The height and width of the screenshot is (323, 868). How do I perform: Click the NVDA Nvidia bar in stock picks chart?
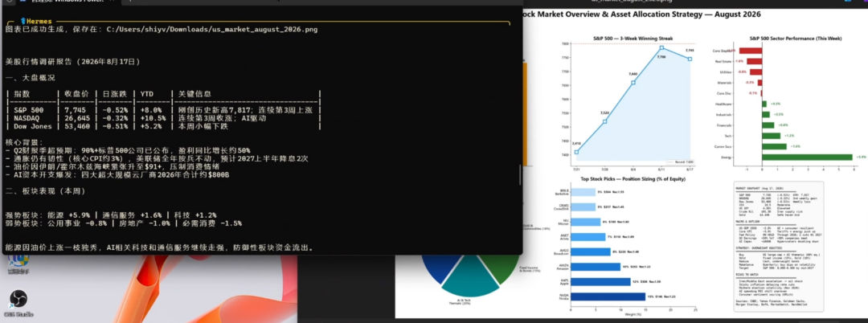pos(608,296)
